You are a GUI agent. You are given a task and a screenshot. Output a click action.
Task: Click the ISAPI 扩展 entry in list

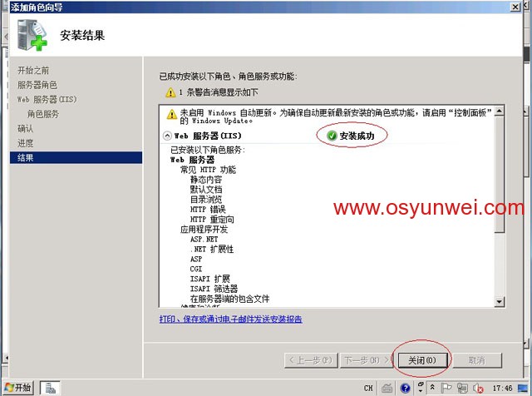click(210, 279)
